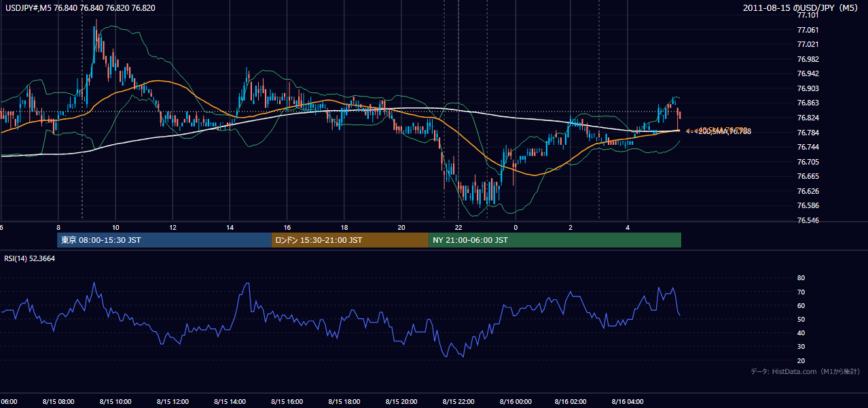The width and height of the screenshot is (868, 408).
Task: Click the bottom time label 8/15 08:00
Action: 58,401
